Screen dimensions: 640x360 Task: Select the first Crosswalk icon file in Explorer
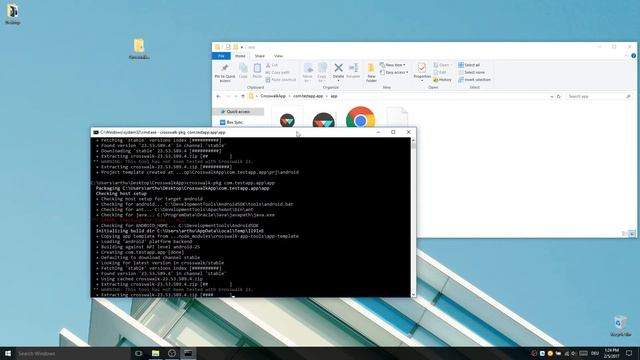pos(287,119)
